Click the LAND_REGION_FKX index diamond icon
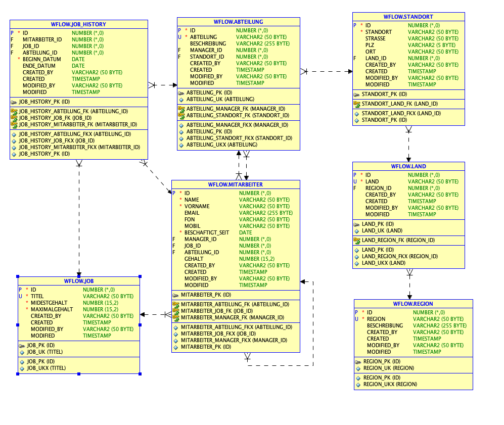The height and width of the screenshot is (425, 504). point(356,257)
